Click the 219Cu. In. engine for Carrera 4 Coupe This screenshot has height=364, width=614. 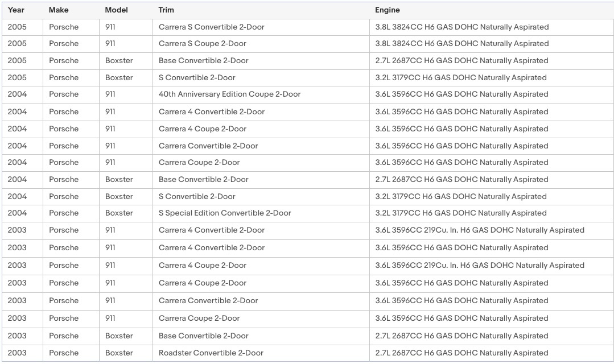tap(480, 265)
